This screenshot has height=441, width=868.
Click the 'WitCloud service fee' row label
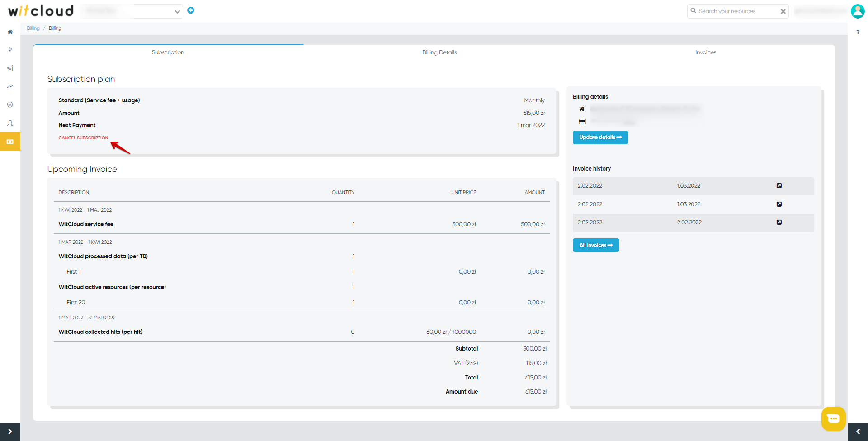tap(86, 224)
